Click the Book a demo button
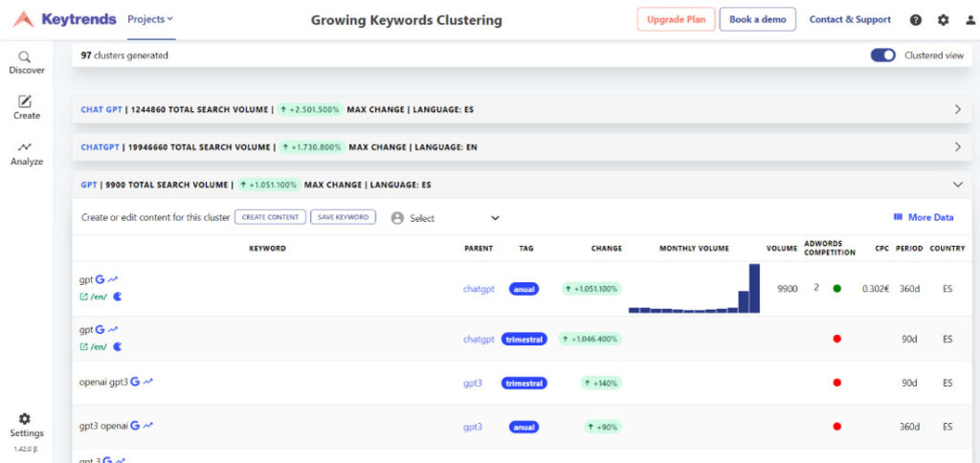Viewport: 980px width, 463px height. point(758,19)
